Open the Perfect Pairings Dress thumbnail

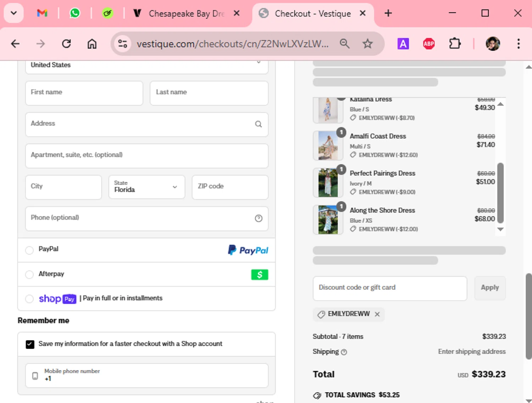(x=328, y=183)
